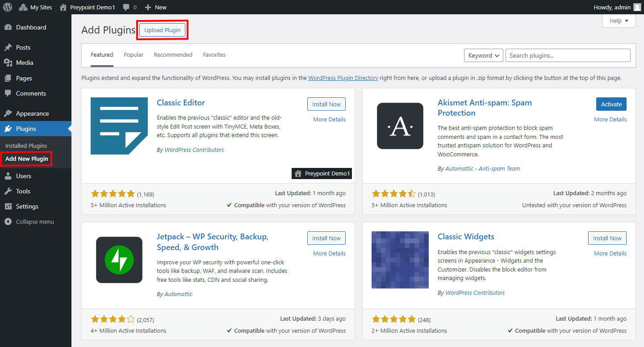Open the Media library menu item
The height and width of the screenshot is (347, 644).
point(25,63)
